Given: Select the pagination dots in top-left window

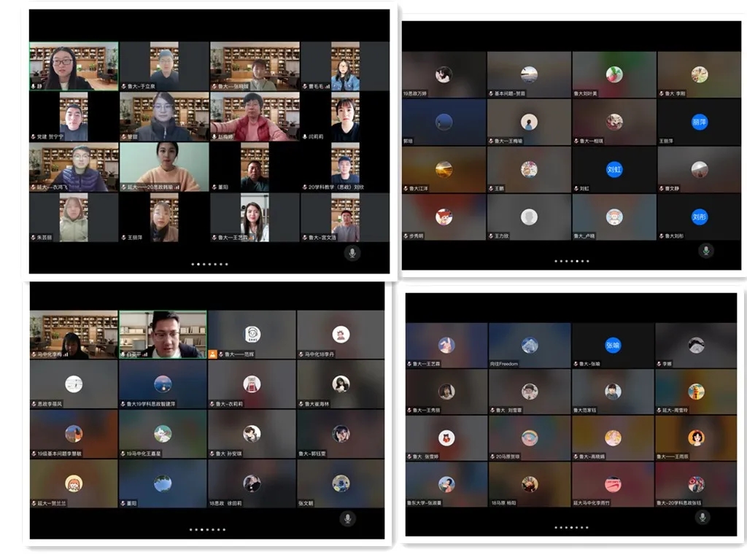Looking at the screenshot, I should (x=209, y=264).
